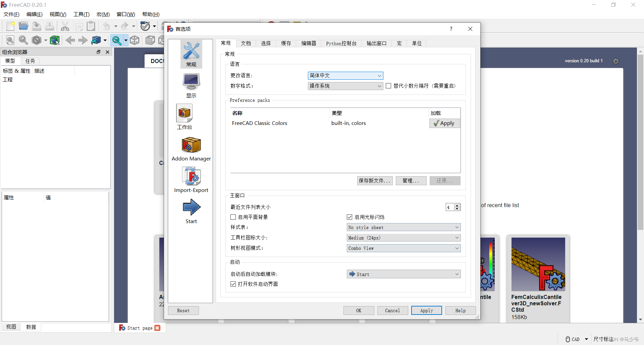Click the sync view magnifier icon
Image resolution: width=644 pixels, height=345 pixels.
click(117, 40)
